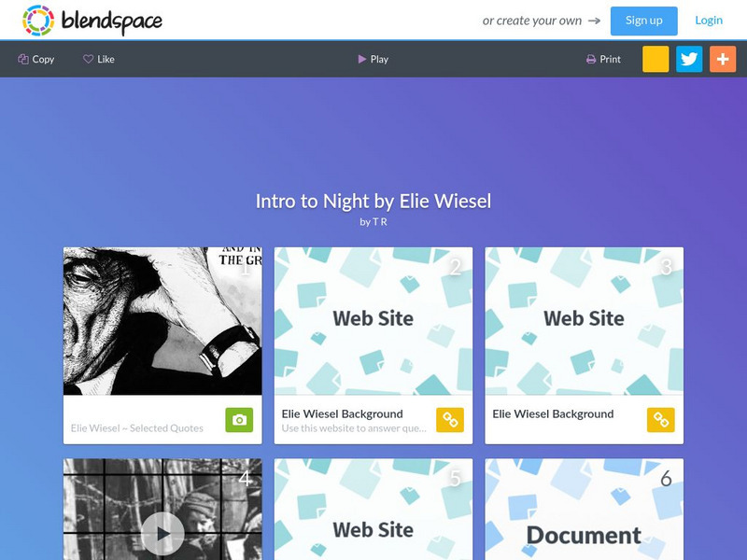Click the yellow link icon on tile 3
The width and height of the screenshot is (747, 560).
coord(661,420)
